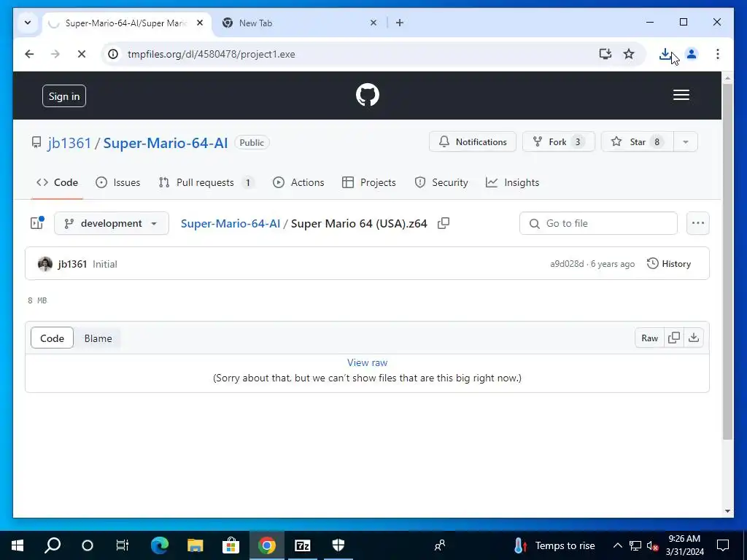Close the Super-Mario-64-AI tab
This screenshot has width=747, height=560.
tap(200, 23)
